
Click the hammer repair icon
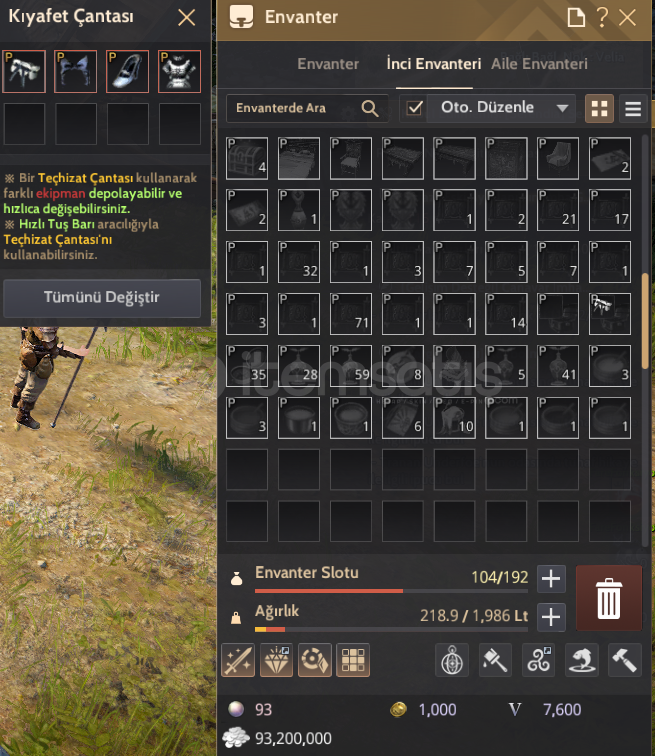625,660
